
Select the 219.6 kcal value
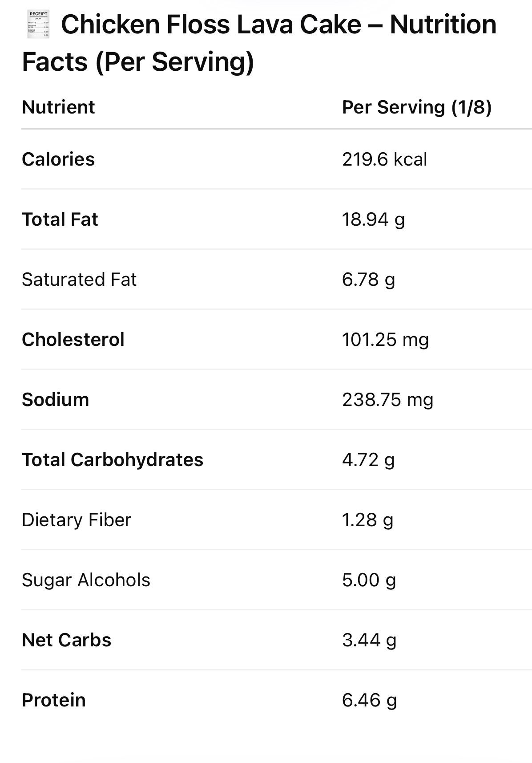click(384, 159)
